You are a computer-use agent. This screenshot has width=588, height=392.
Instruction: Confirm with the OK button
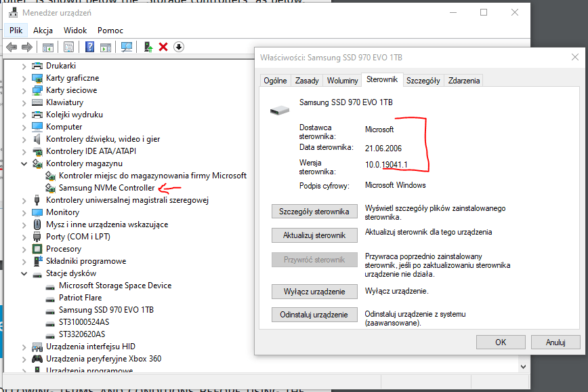(501, 342)
